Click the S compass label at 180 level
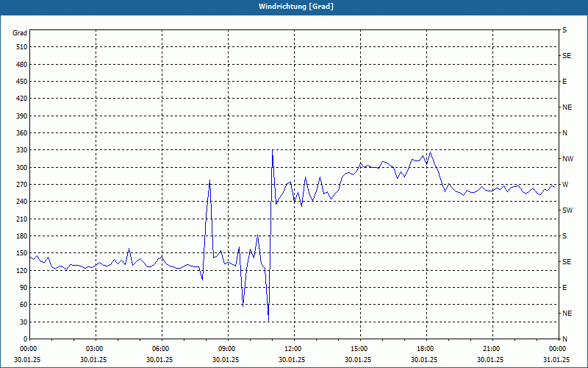The height and width of the screenshot is (368, 588). pos(564,236)
